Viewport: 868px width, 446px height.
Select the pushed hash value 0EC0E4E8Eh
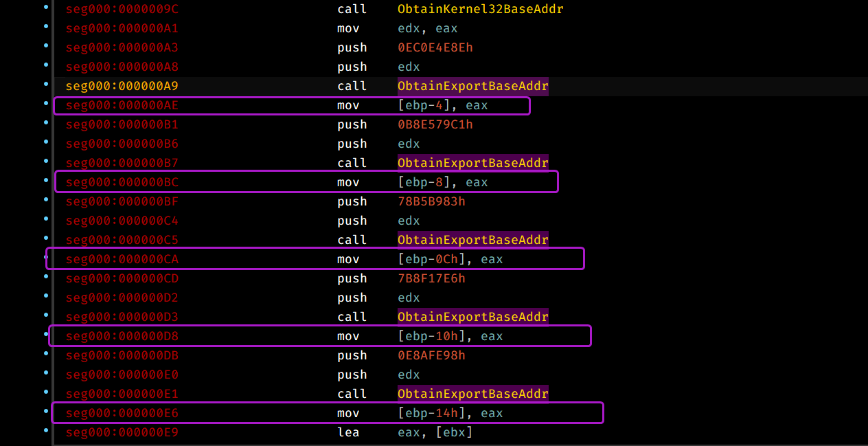click(435, 48)
